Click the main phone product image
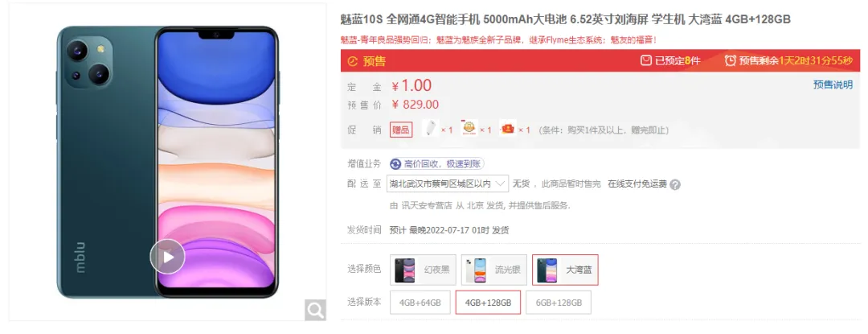 coord(167,162)
